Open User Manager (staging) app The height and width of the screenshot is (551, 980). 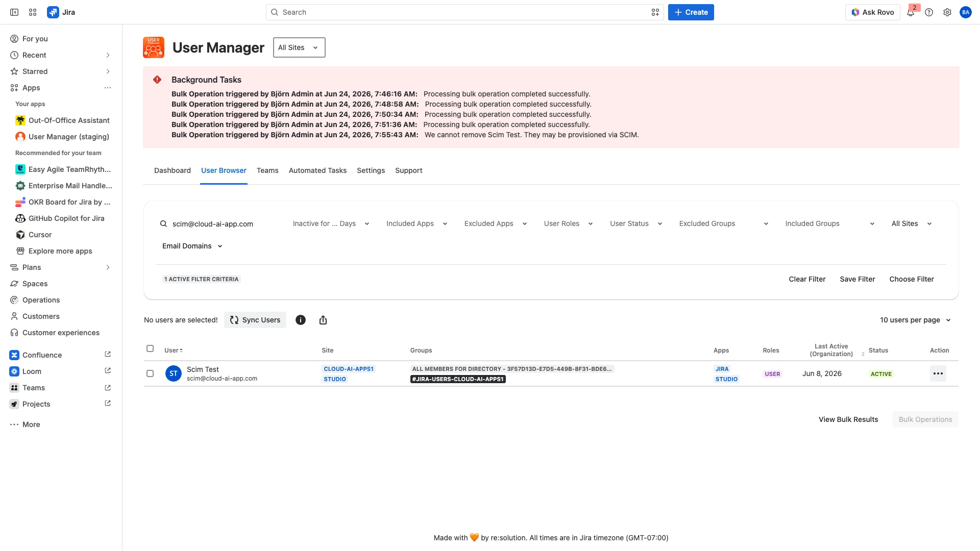63,137
